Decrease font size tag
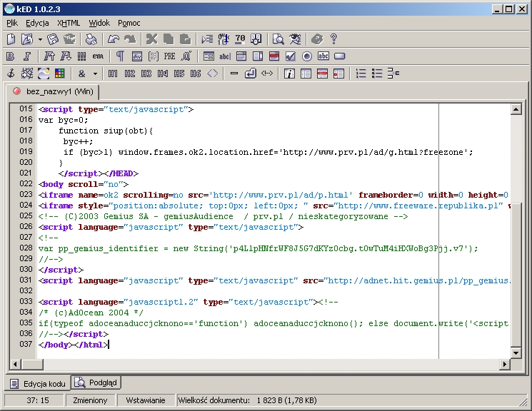 (x=66, y=56)
